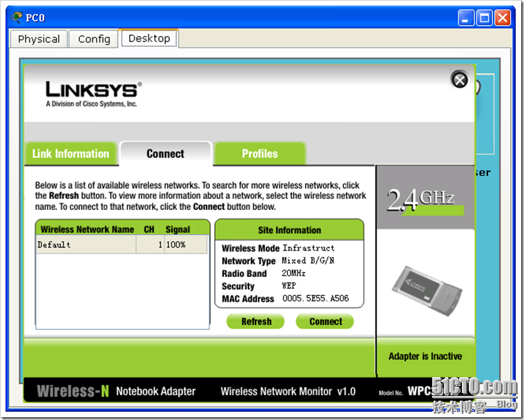Click the WEP security value
The image size is (524, 420).
tap(289, 285)
